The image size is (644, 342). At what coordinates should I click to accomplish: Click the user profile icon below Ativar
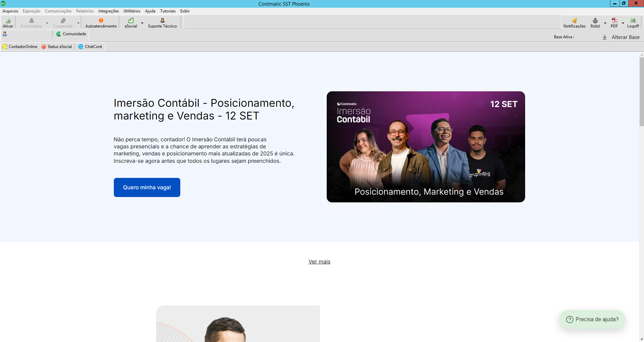[5, 34]
